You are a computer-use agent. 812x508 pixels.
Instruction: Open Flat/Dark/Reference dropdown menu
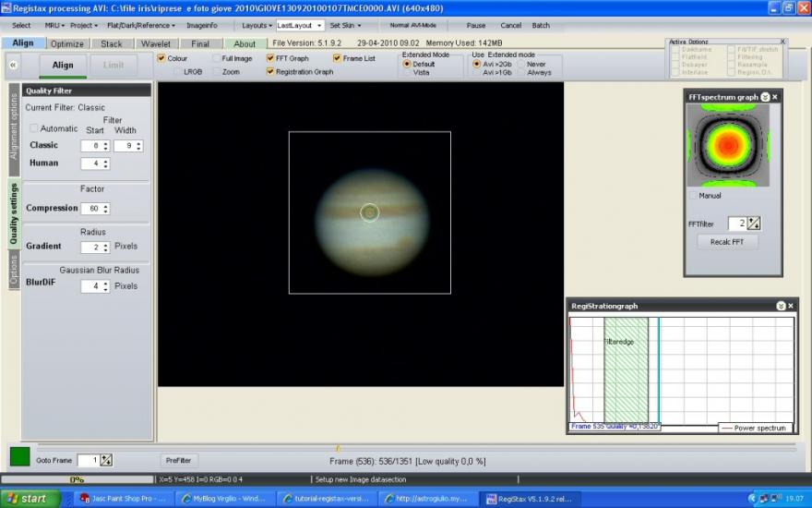tap(141, 26)
